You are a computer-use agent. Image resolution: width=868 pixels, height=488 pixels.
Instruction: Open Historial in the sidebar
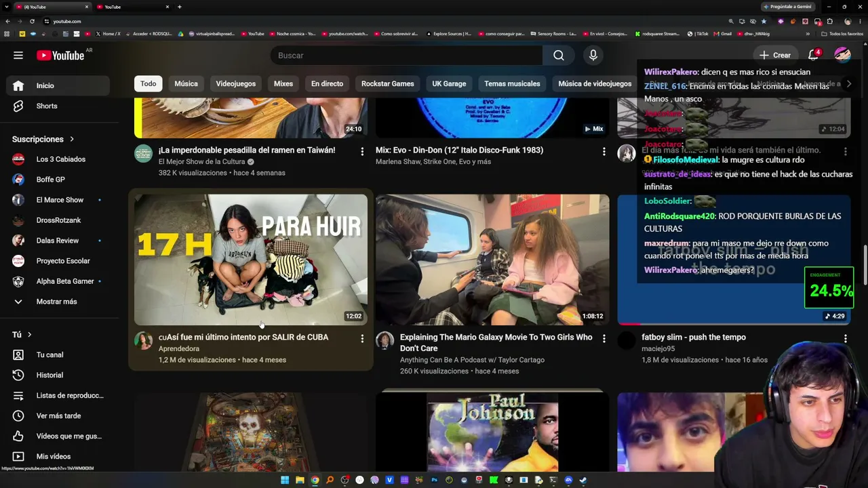tap(58, 375)
